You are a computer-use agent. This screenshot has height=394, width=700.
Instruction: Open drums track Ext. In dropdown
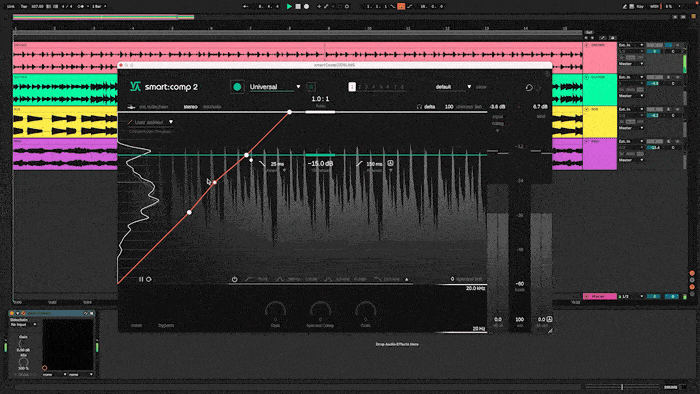click(x=631, y=45)
